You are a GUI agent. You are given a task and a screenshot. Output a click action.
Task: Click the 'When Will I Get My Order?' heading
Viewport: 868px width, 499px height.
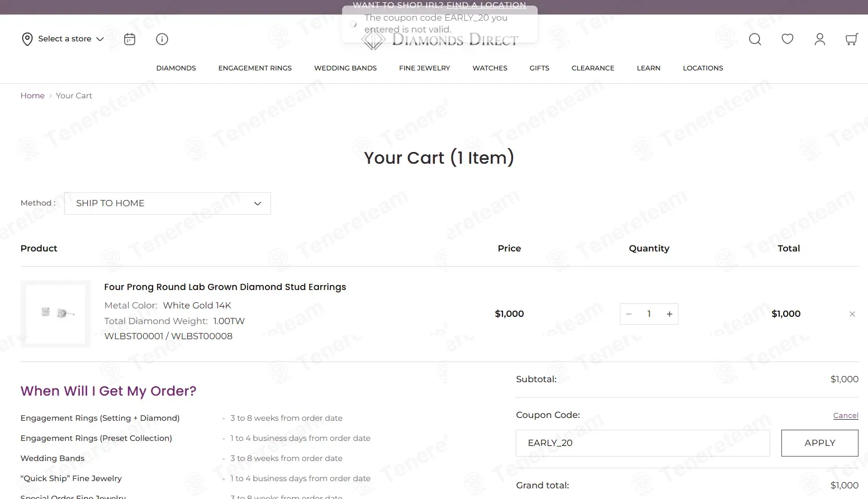pos(108,391)
